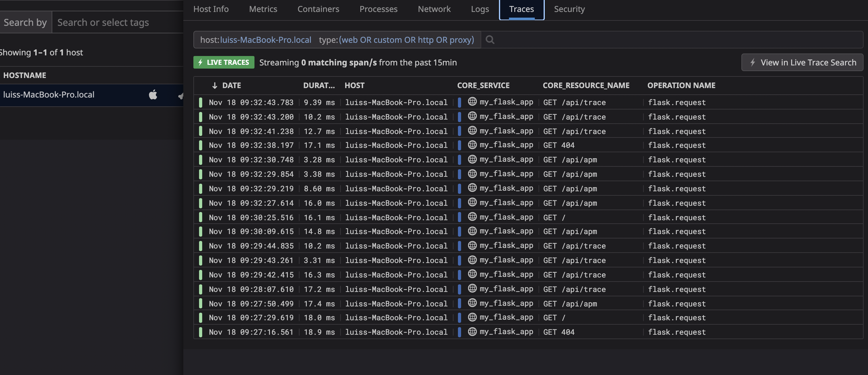Switch to the Processes tab
The image size is (868, 375).
pyautogui.click(x=378, y=9)
